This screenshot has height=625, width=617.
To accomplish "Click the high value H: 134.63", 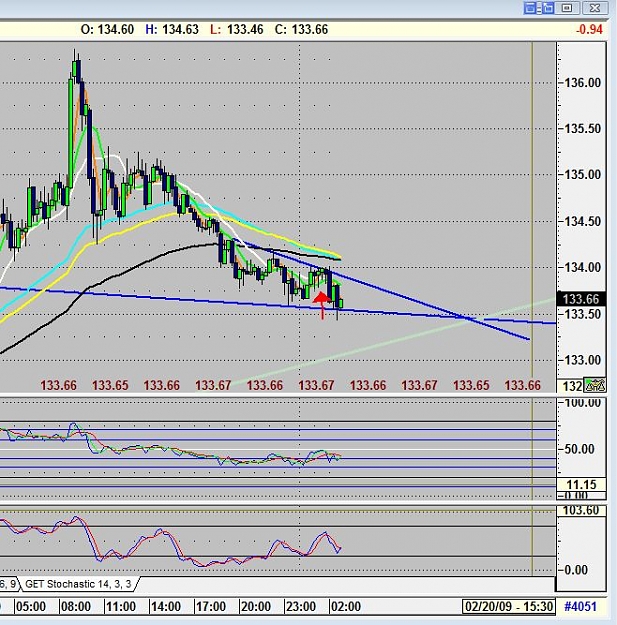I will click(x=172, y=29).
